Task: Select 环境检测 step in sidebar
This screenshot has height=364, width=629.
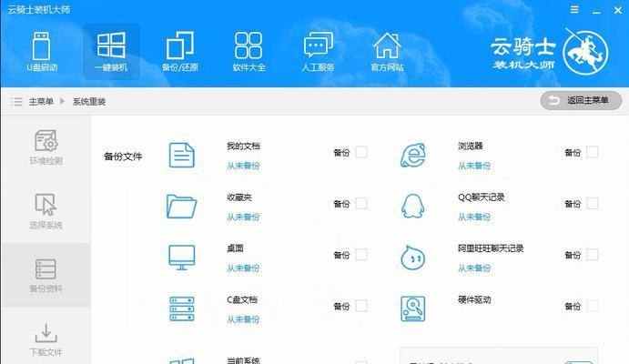Action: [x=46, y=147]
